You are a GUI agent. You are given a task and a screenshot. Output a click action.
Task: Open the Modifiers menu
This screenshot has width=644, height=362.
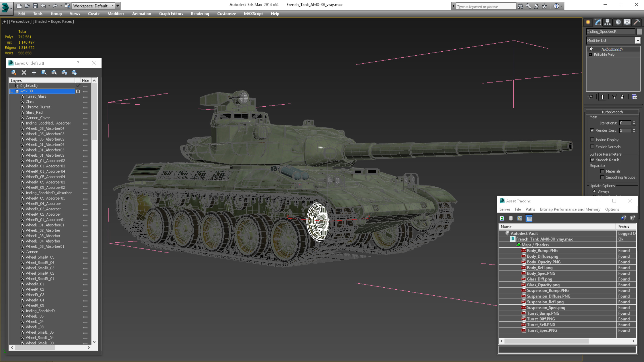pos(116,14)
